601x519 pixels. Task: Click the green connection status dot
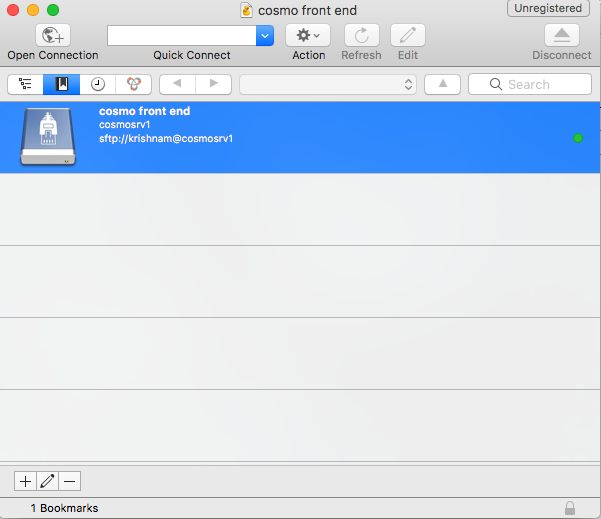pos(578,138)
